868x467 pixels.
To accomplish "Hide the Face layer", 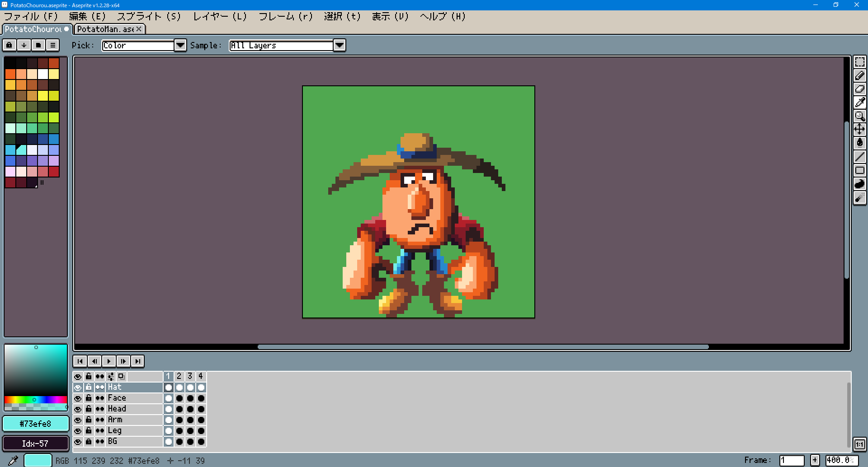I will coord(78,398).
